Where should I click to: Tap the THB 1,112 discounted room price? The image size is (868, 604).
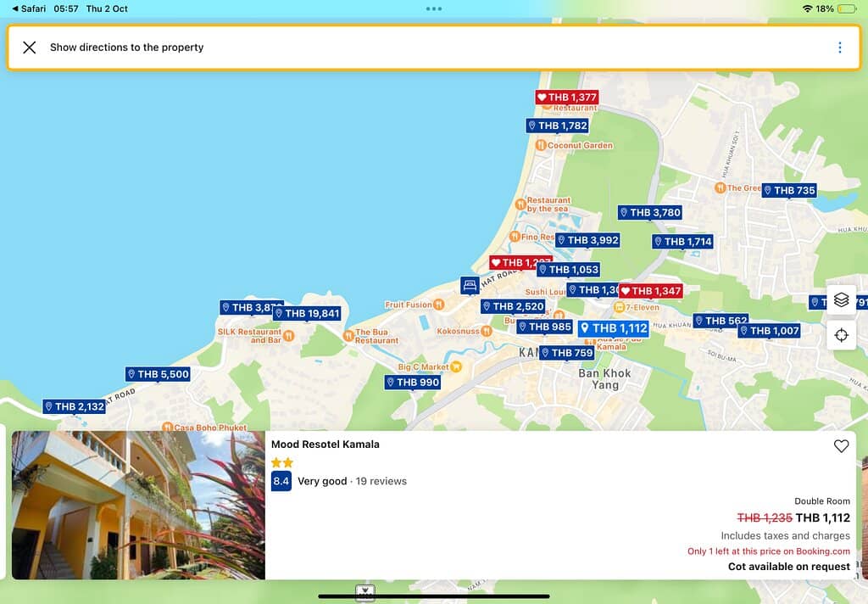tap(822, 518)
